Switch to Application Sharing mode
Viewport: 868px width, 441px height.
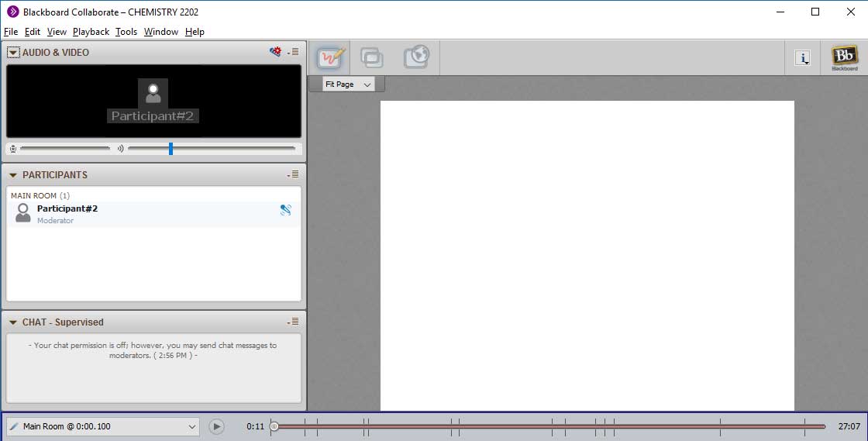click(x=371, y=57)
